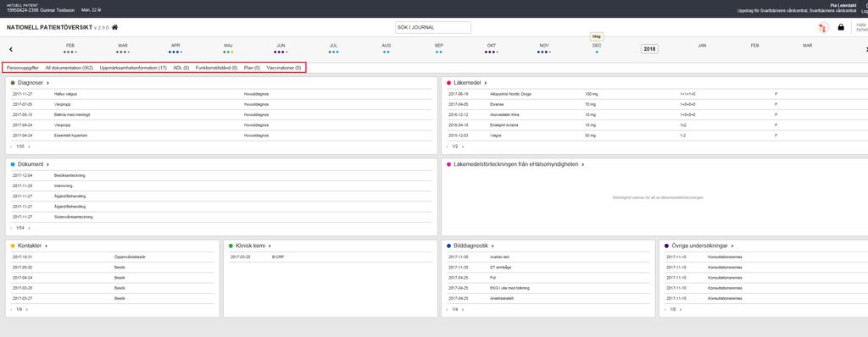The height and width of the screenshot is (337, 868).
Task: Expand the Övriga undersökningar panel header
Action: (x=699, y=246)
